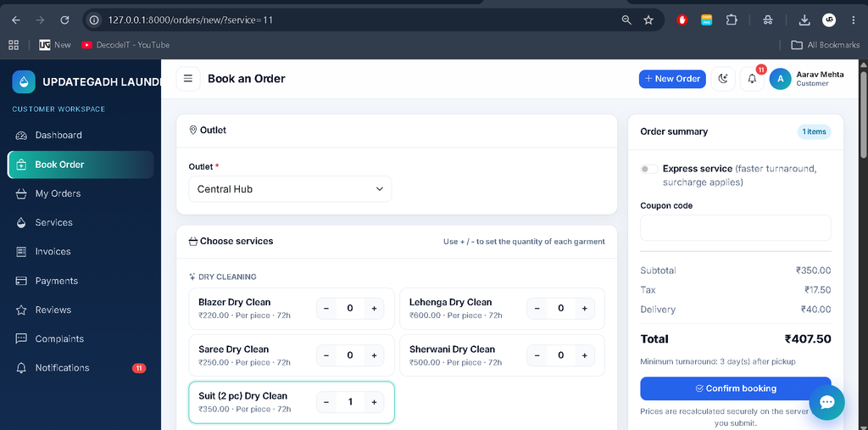Open the New bookmark

55,45
